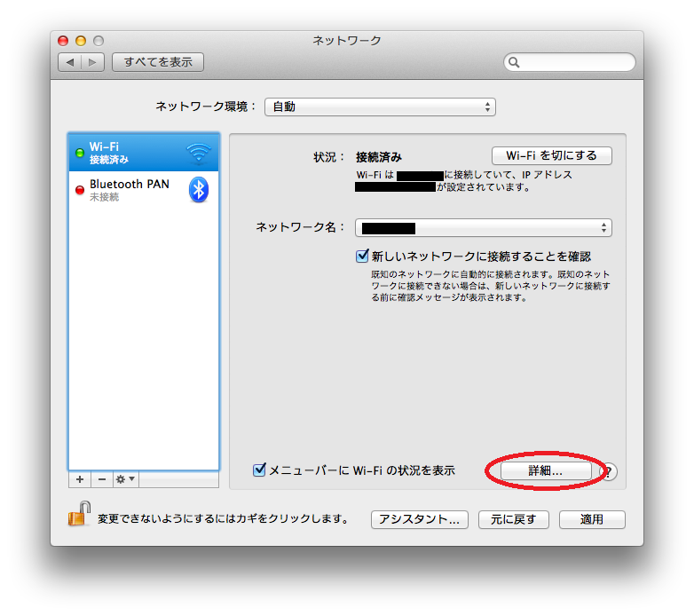Open the network name dropdown
The width and height of the screenshot is (694, 616).
point(484,228)
